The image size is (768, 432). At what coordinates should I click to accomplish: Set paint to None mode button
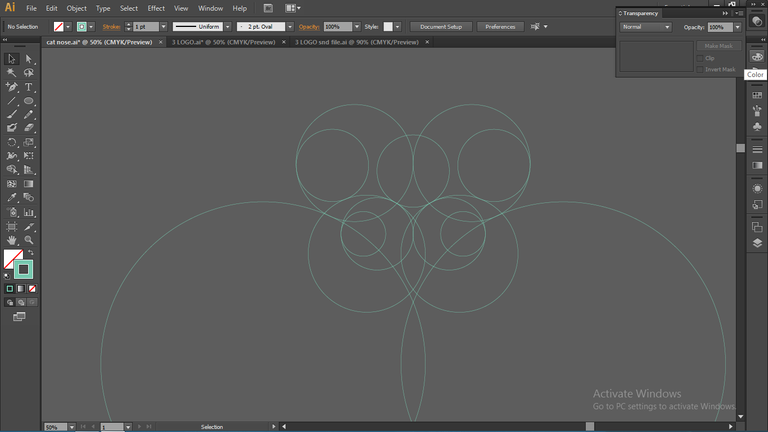coord(32,289)
